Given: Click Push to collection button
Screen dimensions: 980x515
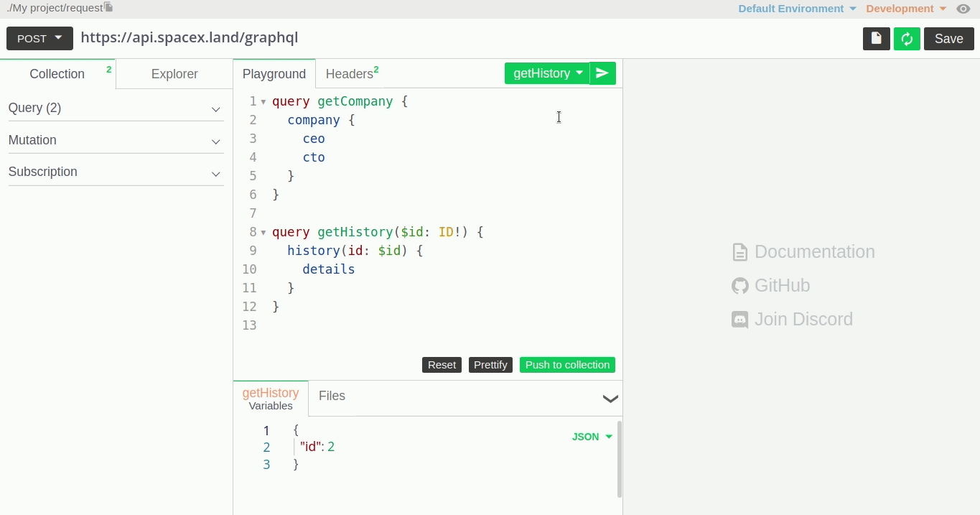Looking at the screenshot, I should [x=567, y=365].
